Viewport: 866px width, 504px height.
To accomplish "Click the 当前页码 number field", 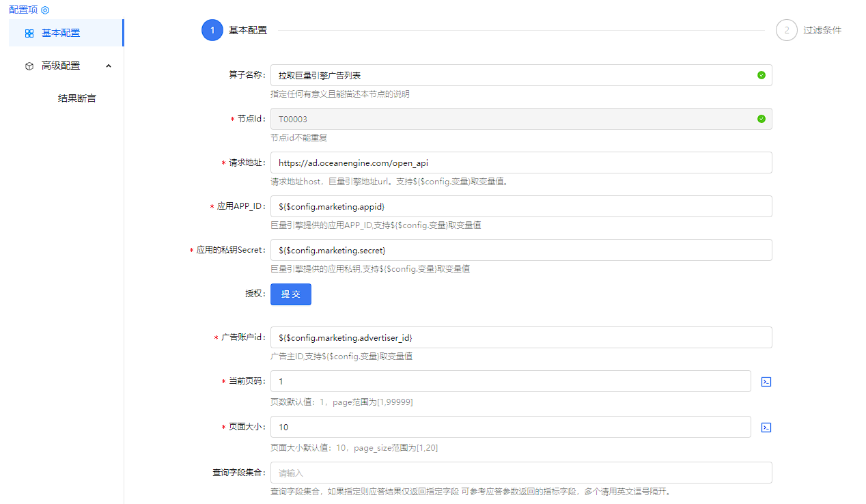I will pyautogui.click(x=510, y=381).
